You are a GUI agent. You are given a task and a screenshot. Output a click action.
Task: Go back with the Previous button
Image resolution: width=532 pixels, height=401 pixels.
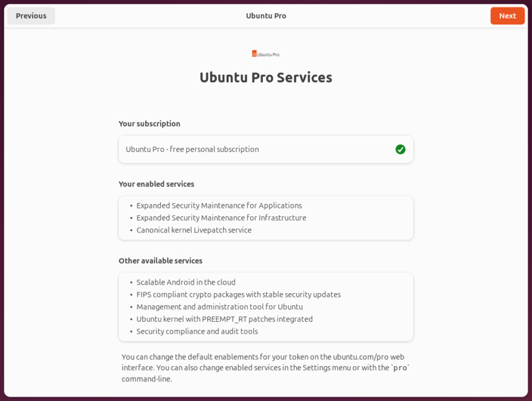click(31, 16)
